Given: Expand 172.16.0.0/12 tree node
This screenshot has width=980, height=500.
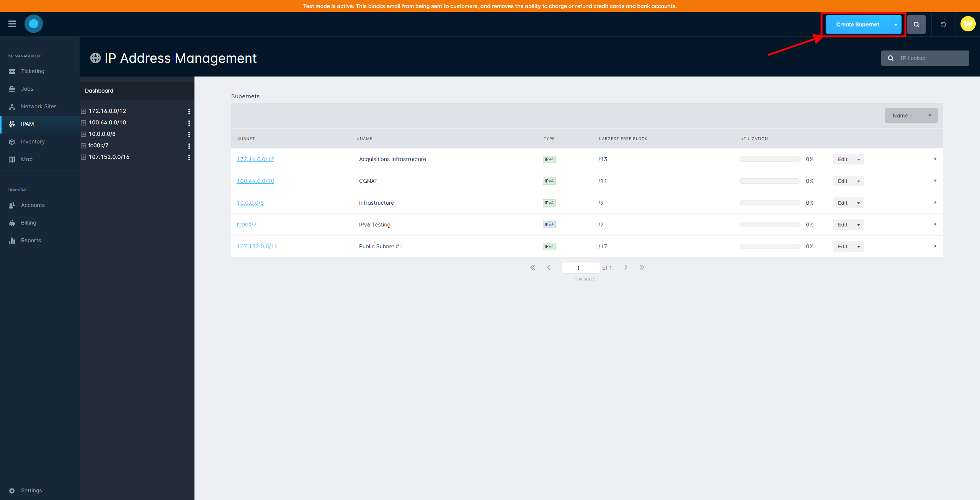Looking at the screenshot, I should click(x=83, y=111).
